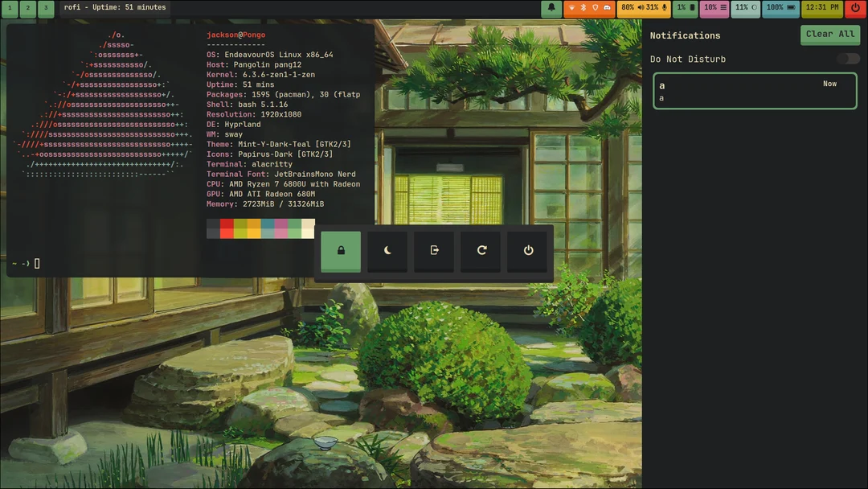This screenshot has height=489, width=868.
Task: Click the Bluetooth icon in the status bar
Action: (x=583, y=8)
